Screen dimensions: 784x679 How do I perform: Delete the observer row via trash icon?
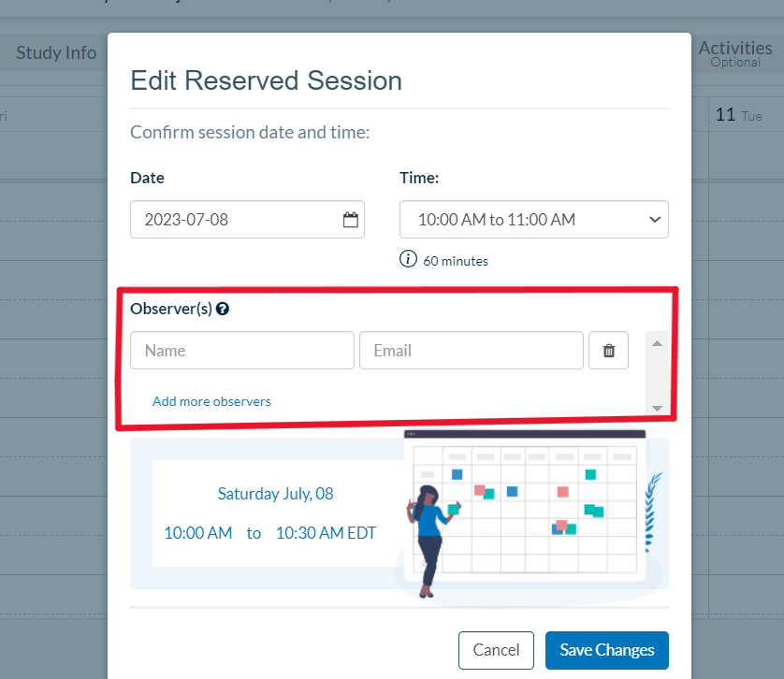pyautogui.click(x=608, y=350)
